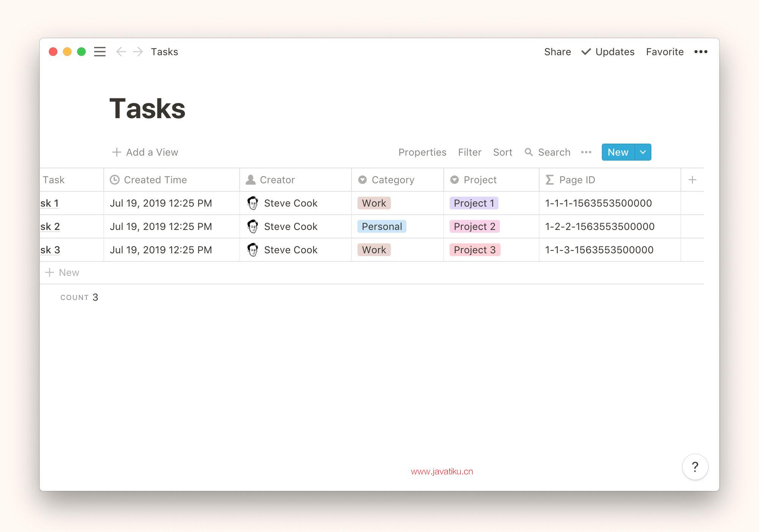759x532 pixels.
Task: Select the Project 3 tag
Action: tap(475, 250)
